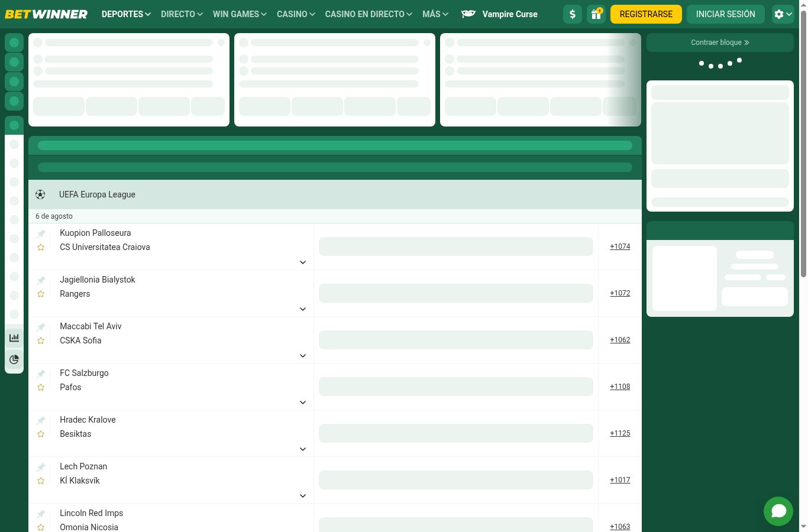This screenshot has width=808, height=532.
Task: Click UEFA Europa League football icon
Action: [x=40, y=194]
